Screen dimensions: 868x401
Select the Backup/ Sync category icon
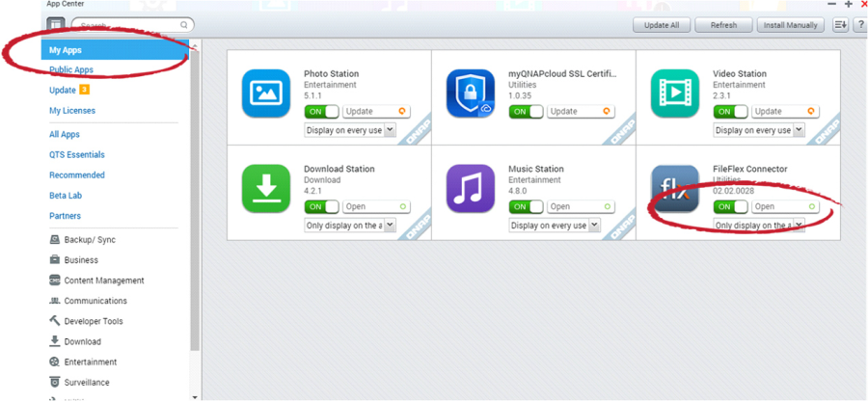(55, 239)
